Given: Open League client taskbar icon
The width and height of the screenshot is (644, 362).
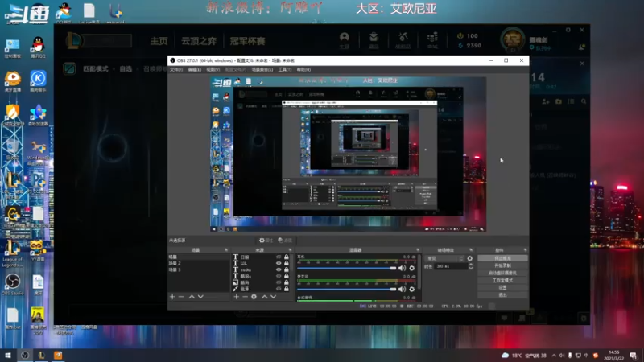Looking at the screenshot, I should click(42, 356).
